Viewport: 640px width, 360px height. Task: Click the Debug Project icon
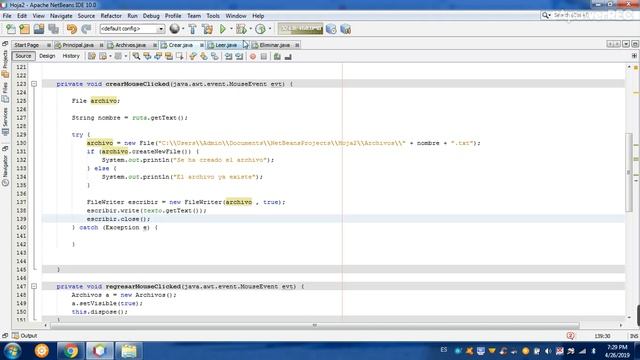pos(241,29)
